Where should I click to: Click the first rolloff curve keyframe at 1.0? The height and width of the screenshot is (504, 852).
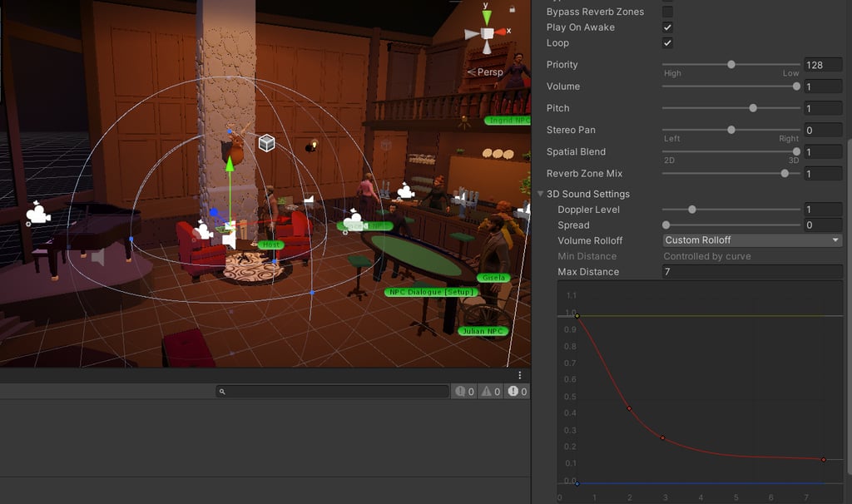(x=577, y=315)
